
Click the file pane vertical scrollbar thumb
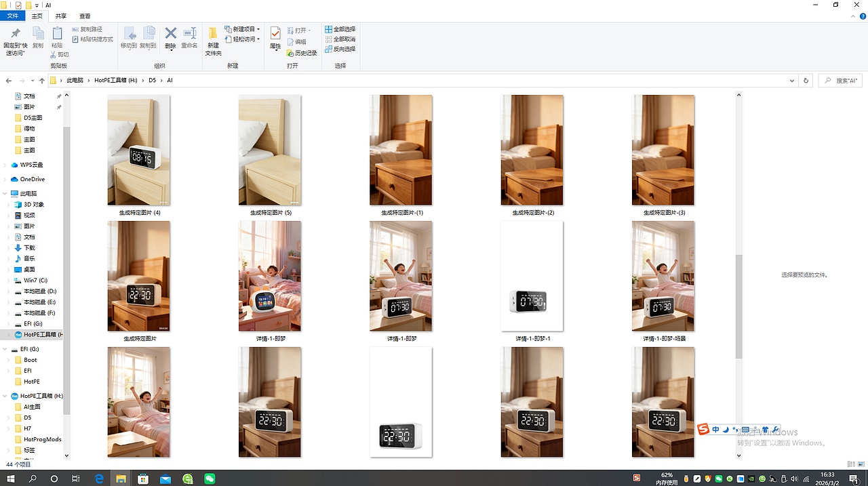[x=739, y=306]
